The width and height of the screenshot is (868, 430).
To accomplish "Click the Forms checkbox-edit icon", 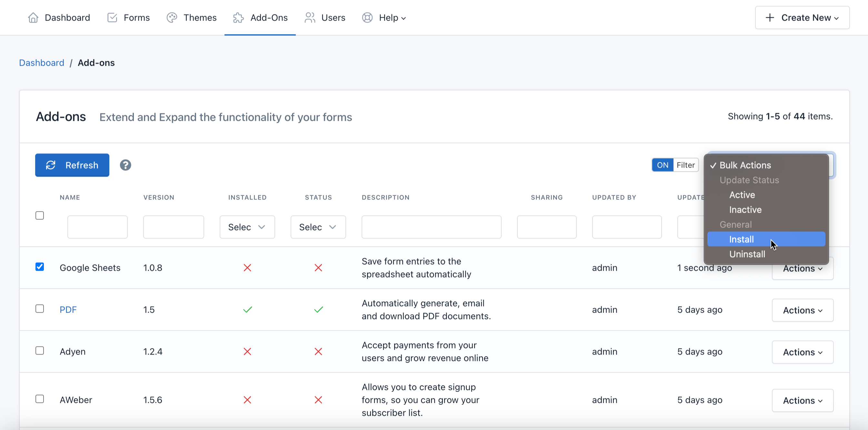I will [112, 17].
